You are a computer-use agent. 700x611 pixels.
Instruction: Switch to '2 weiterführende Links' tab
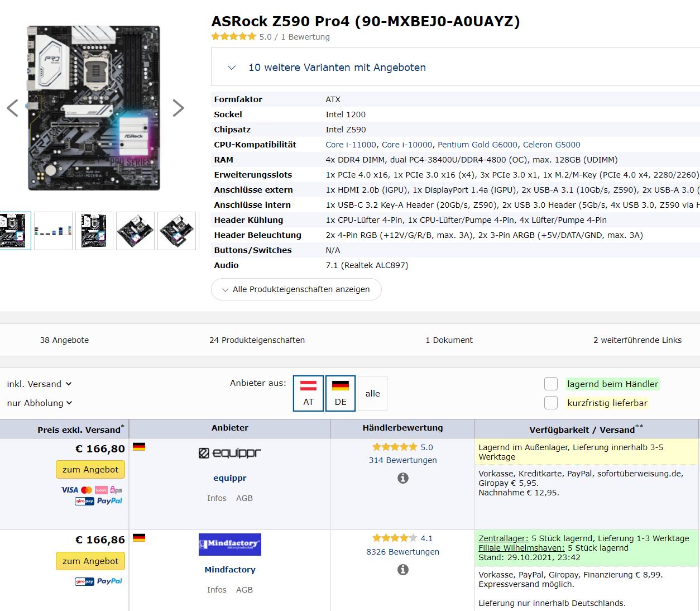pos(637,340)
